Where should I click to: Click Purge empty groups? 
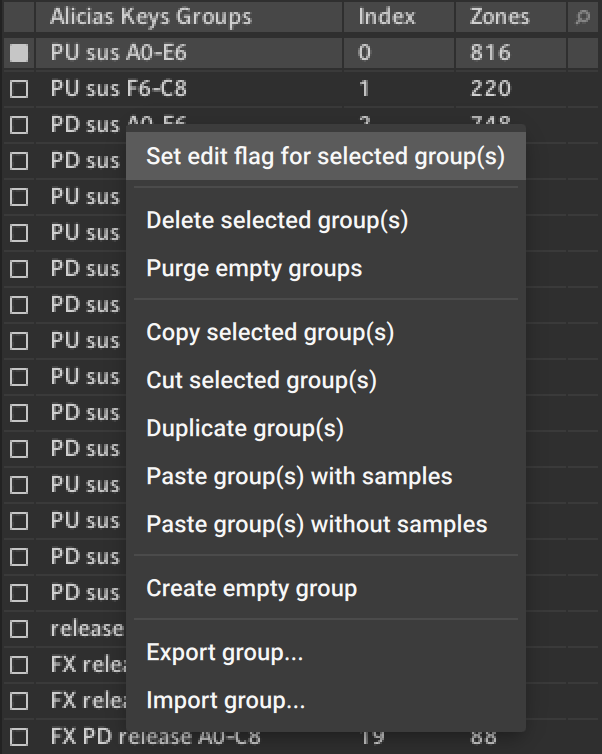coord(254,268)
